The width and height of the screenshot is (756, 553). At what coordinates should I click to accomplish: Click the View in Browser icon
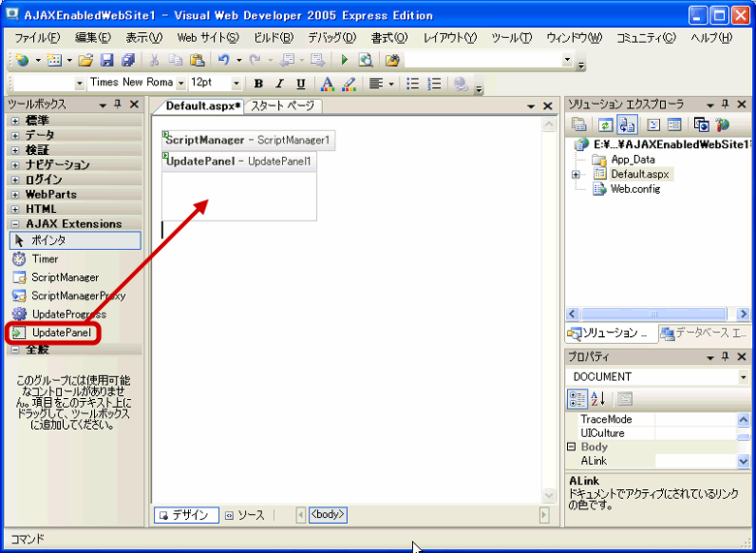pyautogui.click(x=366, y=60)
